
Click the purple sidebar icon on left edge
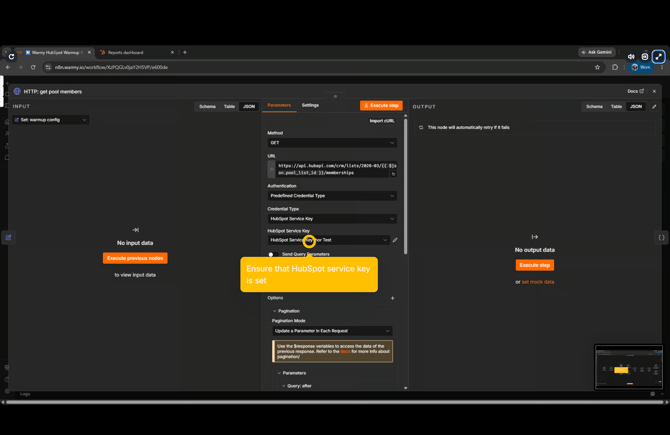(9, 238)
